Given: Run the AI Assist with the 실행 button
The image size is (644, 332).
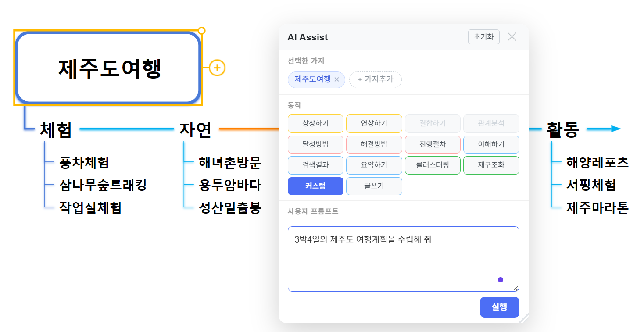Looking at the screenshot, I should [499, 307].
